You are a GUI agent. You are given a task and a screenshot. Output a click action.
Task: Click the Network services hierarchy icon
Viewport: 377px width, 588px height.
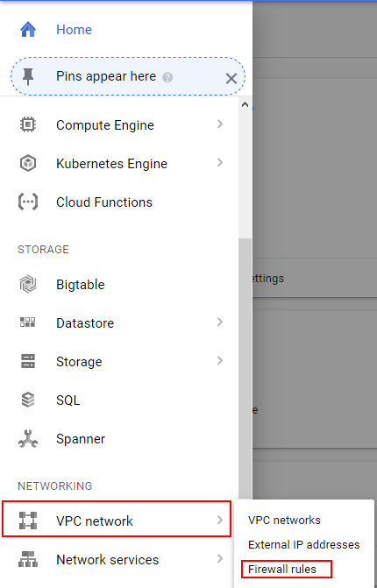28,559
